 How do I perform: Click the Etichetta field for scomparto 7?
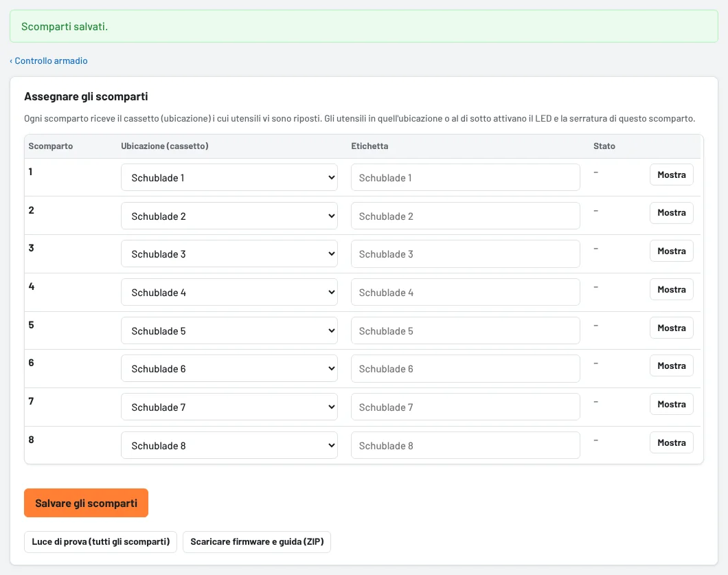click(x=465, y=407)
